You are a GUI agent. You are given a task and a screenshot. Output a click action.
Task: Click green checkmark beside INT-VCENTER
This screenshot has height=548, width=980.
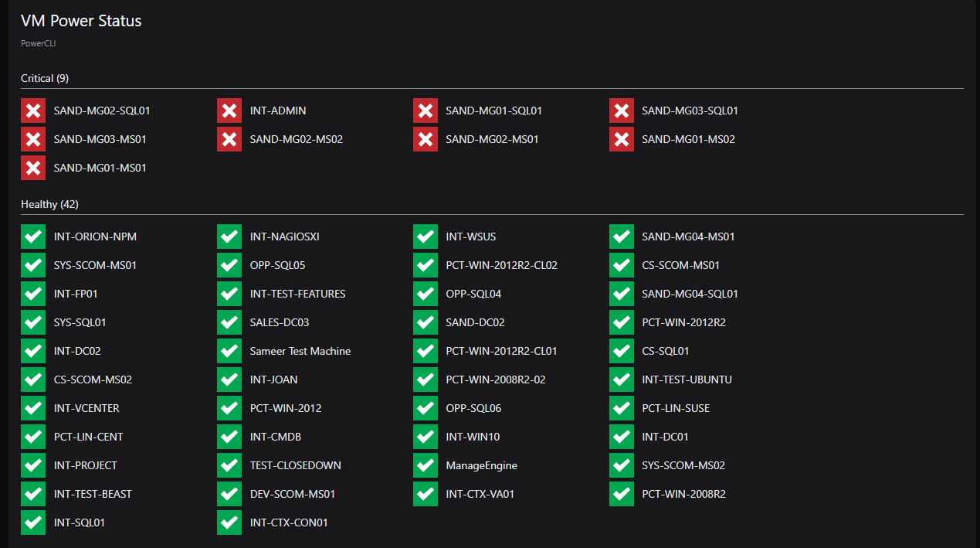[x=33, y=408]
